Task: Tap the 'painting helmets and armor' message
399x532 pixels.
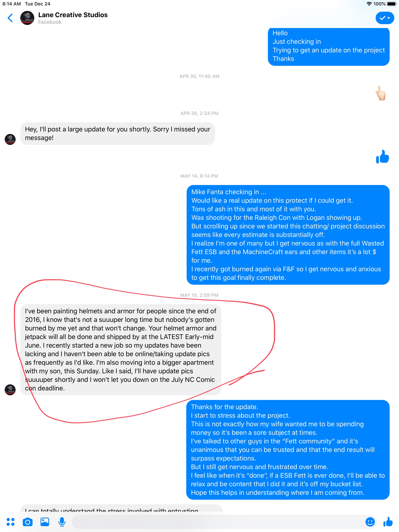Action: [121, 350]
